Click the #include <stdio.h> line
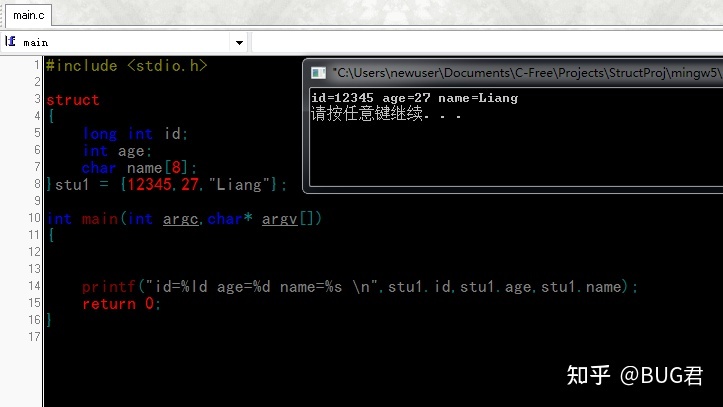Image resolution: width=723 pixels, height=407 pixels. point(127,66)
